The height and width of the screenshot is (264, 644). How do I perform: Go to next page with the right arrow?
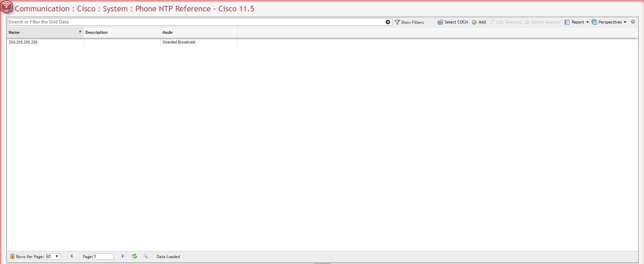click(x=123, y=256)
